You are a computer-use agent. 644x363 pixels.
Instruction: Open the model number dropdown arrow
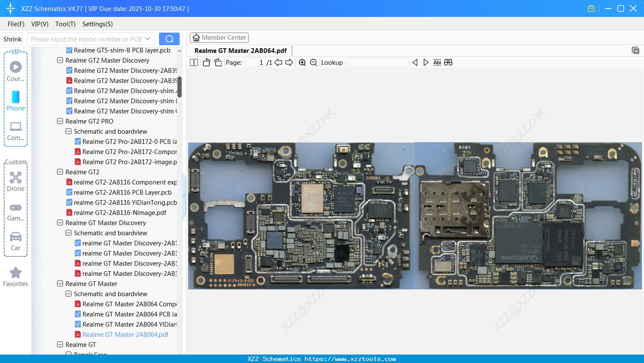click(x=148, y=39)
